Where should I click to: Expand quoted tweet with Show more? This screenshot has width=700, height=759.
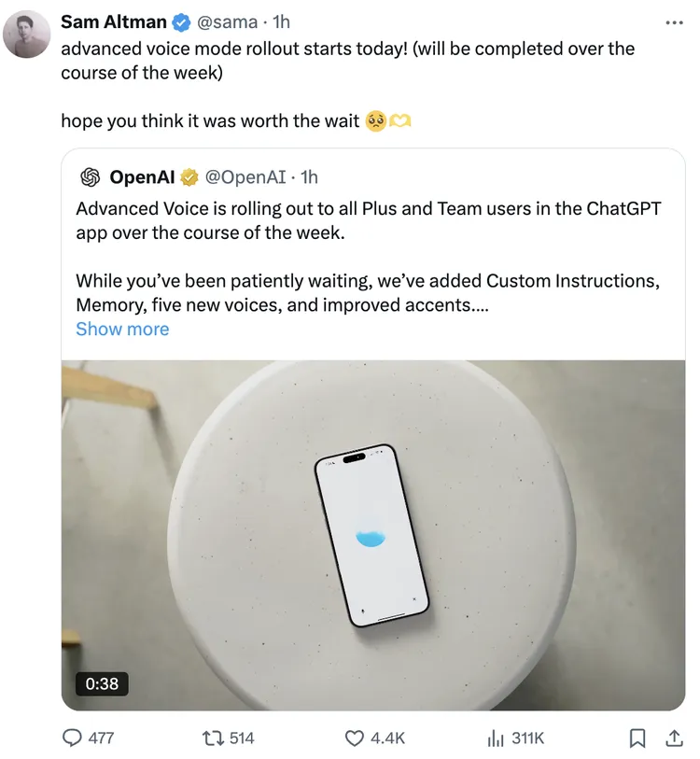[122, 329]
